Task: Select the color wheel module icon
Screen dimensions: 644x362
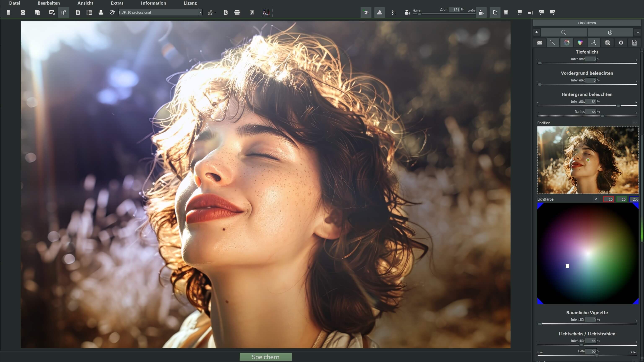Action: point(566,43)
